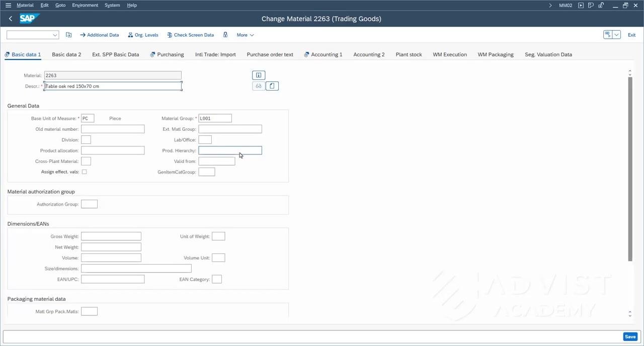This screenshot has width=644, height=346.
Task: Click the SAP logo
Action: click(x=30, y=19)
